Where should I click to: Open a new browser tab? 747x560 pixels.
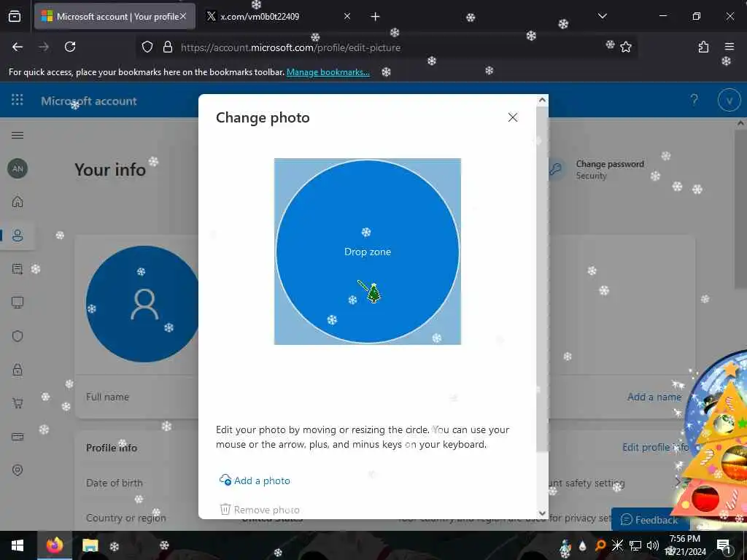pos(375,17)
